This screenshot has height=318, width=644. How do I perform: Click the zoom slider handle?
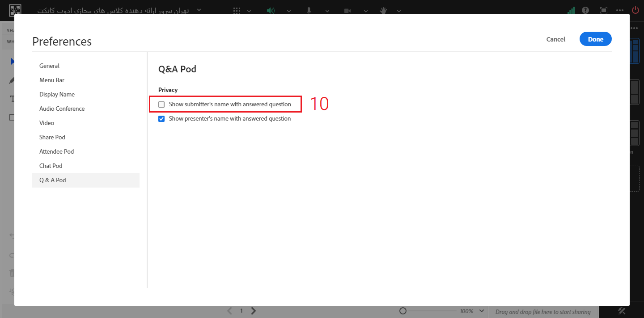click(x=403, y=311)
